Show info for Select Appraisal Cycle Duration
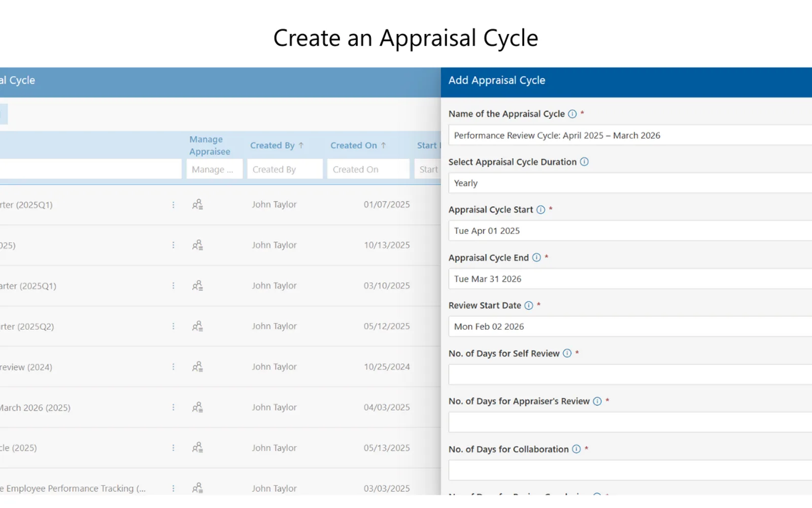Screen dimensions: 812x508 pyautogui.click(x=584, y=162)
